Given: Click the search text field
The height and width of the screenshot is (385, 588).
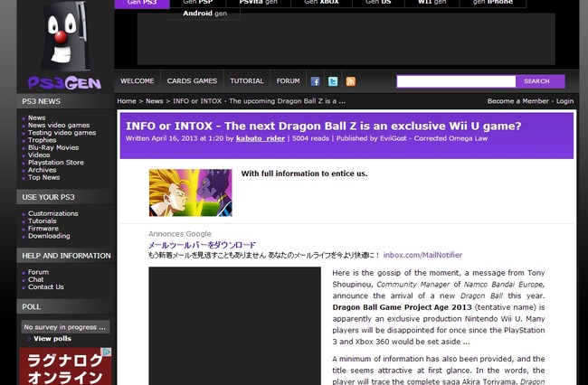Looking at the screenshot, I should [456, 81].
